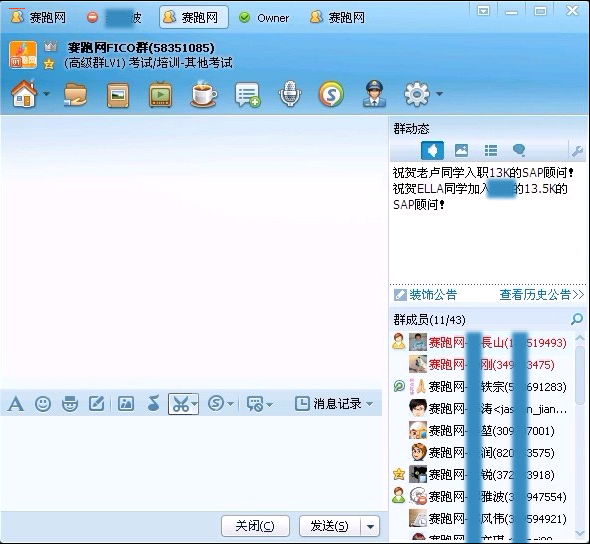The image size is (590, 544).
Task: Select member row ending in 594921)
Action: click(x=483, y=518)
